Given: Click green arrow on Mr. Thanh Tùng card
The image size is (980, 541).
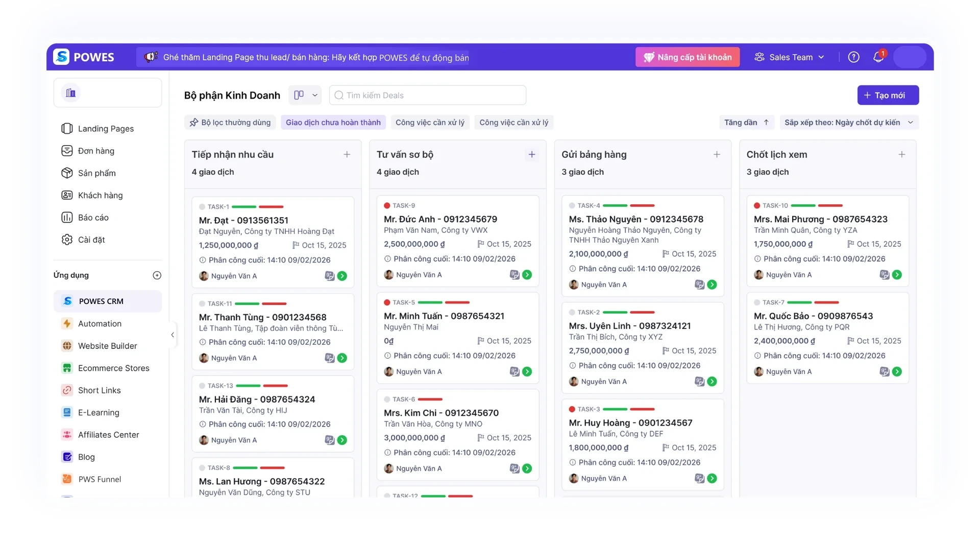Looking at the screenshot, I should pyautogui.click(x=342, y=358).
